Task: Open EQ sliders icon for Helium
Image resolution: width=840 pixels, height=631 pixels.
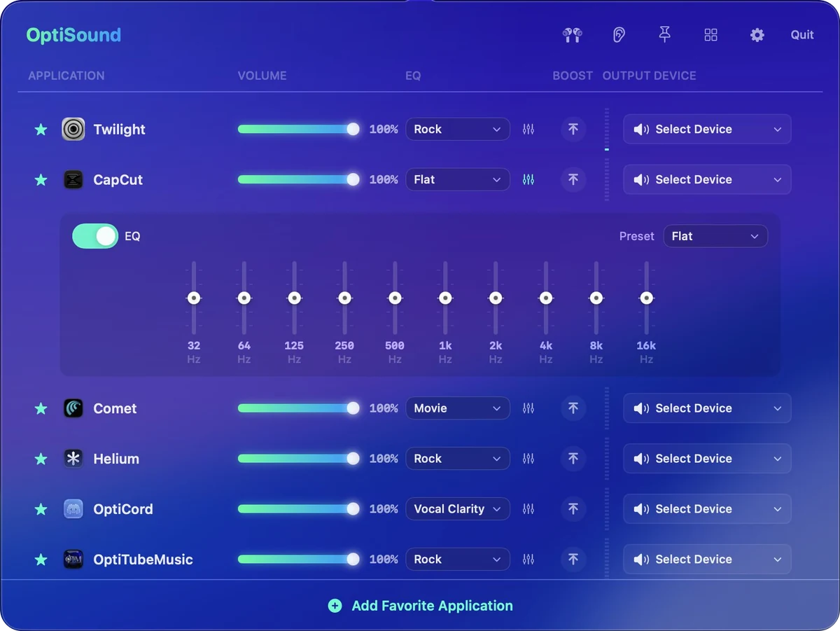Action: coord(528,459)
